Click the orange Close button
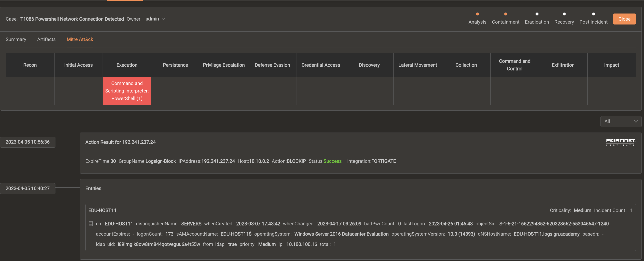644x261 pixels. coord(624,19)
